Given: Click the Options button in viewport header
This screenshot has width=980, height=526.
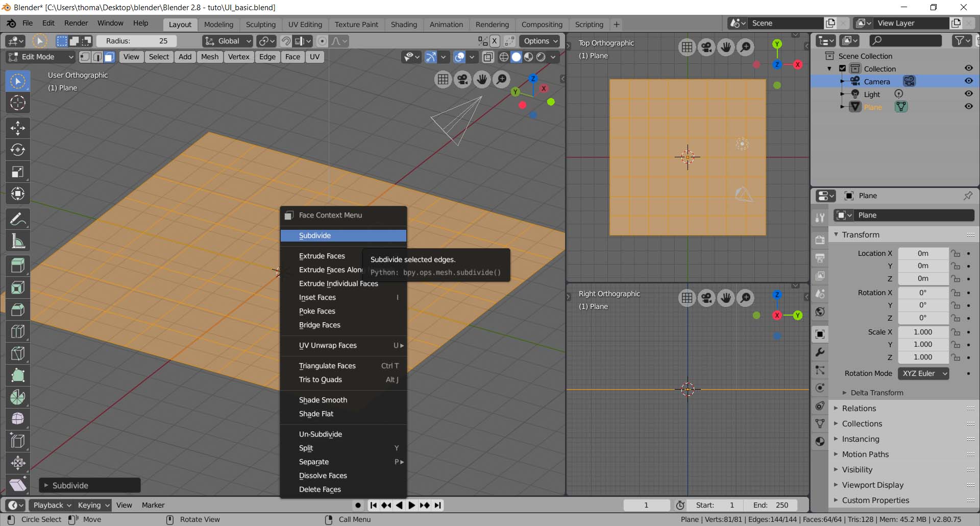Looking at the screenshot, I should pyautogui.click(x=541, y=41).
